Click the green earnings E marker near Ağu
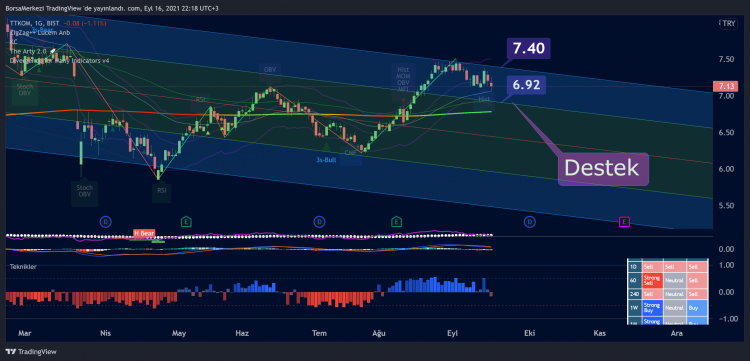Image resolution: width=750 pixels, height=361 pixels. [x=396, y=222]
